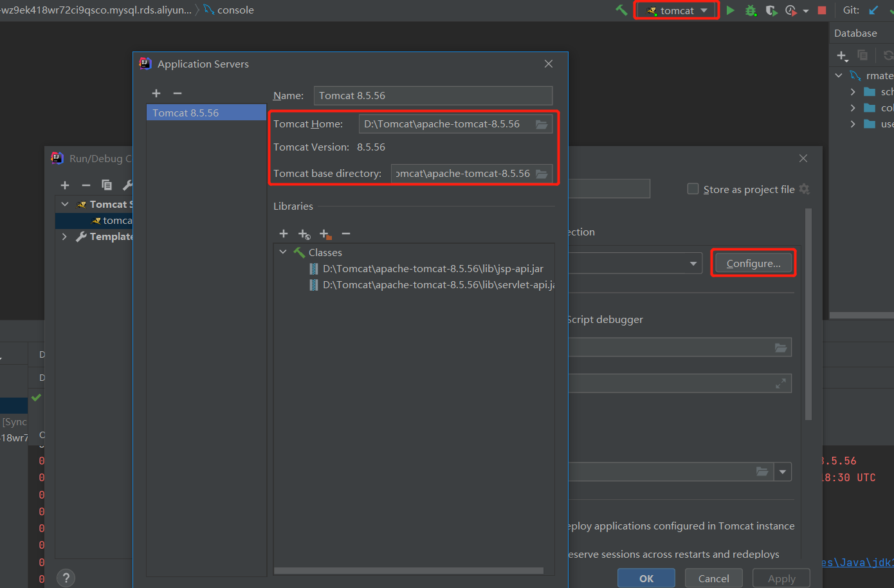Copy configuration icon in Run/Debug toolbar

click(x=107, y=185)
